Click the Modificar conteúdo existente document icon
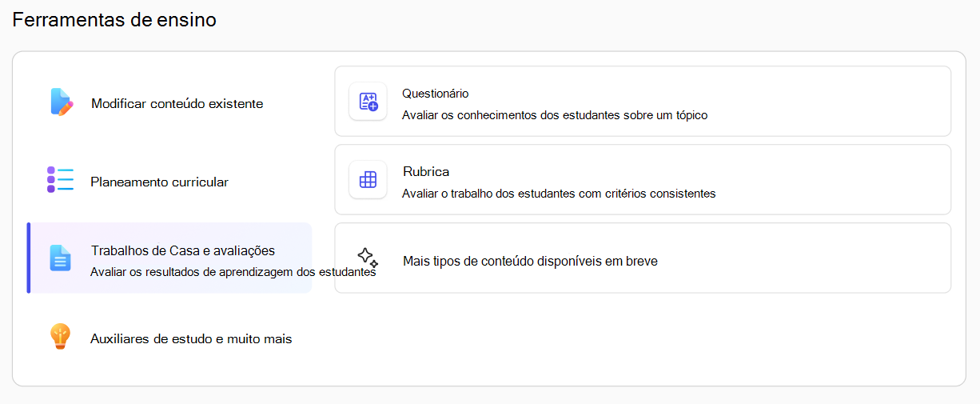 pyautogui.click(x=61, y=102)
